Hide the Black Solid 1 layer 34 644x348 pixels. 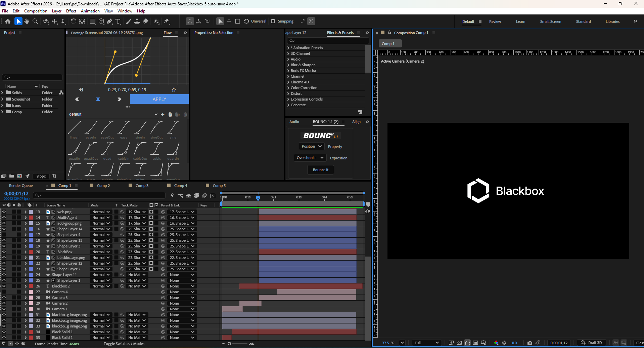coord(4,332)
